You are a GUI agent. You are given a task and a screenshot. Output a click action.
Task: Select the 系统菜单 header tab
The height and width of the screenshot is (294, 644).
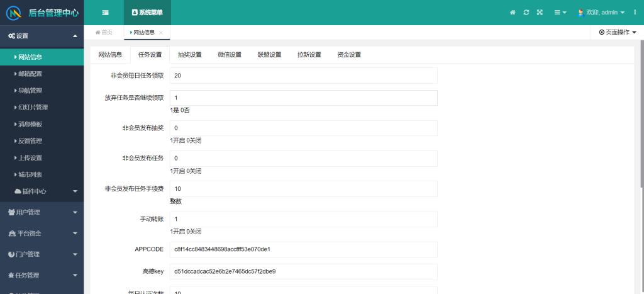click(x=147, y=13)
